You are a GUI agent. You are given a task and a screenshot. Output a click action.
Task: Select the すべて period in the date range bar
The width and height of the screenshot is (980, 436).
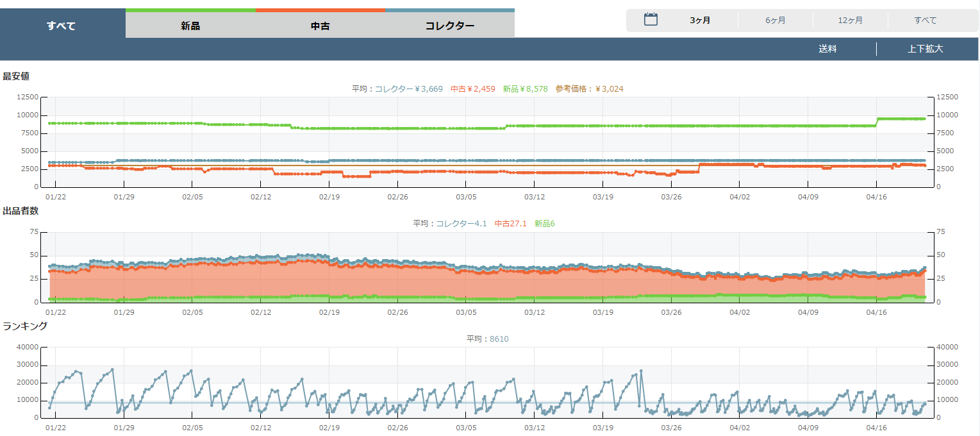(925, 21)
